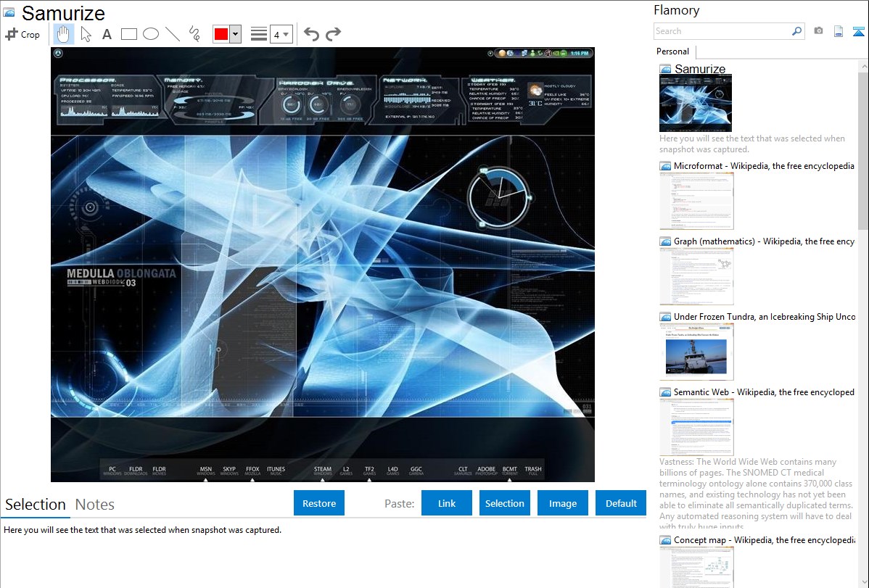Take a snapshot with the camera icon
The image size is (869, 588).
pos(818,31)
